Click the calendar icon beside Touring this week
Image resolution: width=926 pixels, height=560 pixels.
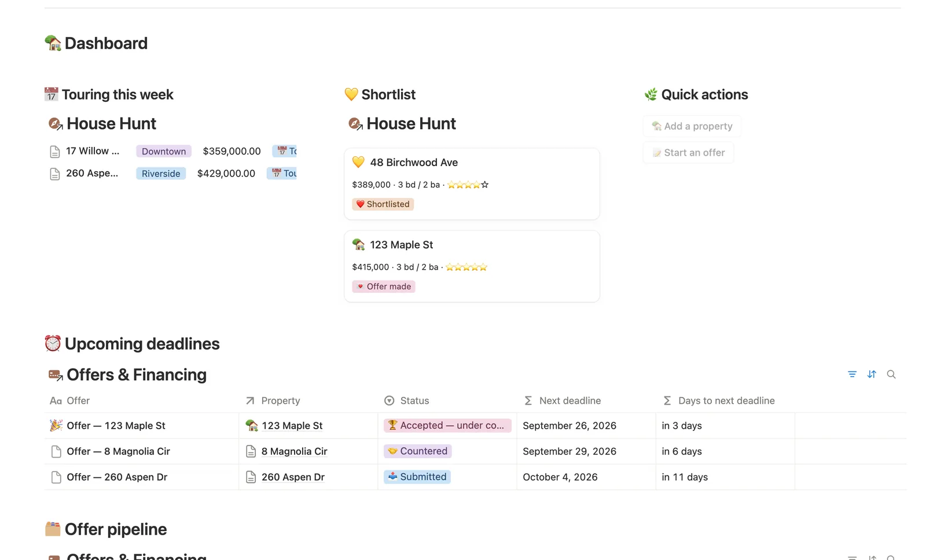click(52, 94)
